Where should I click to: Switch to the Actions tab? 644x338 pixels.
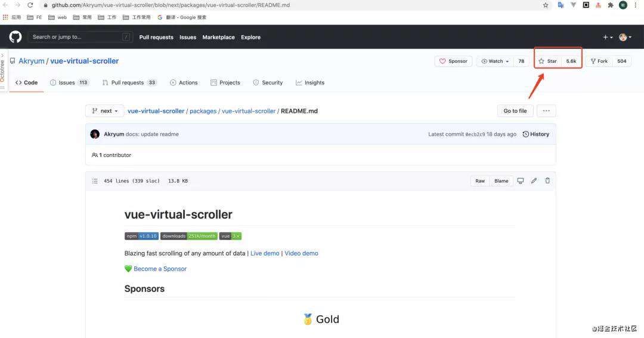(184, 82)
